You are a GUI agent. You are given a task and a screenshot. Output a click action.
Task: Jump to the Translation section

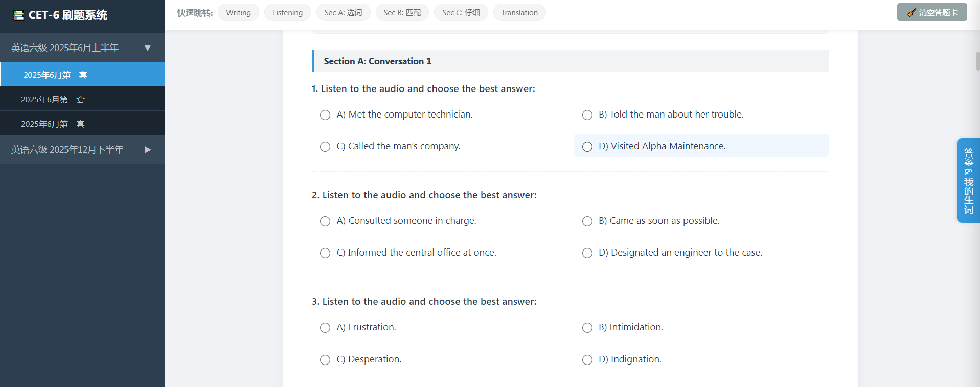click(x=519, y=13)
